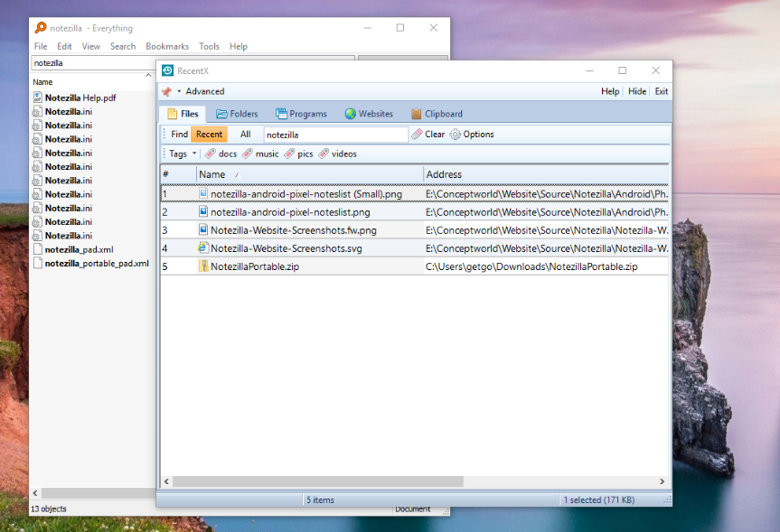
Task: Click address C:\Users\getgo\Downloads\NotezillaPortable.zip
Action: (x=531, y=266)
